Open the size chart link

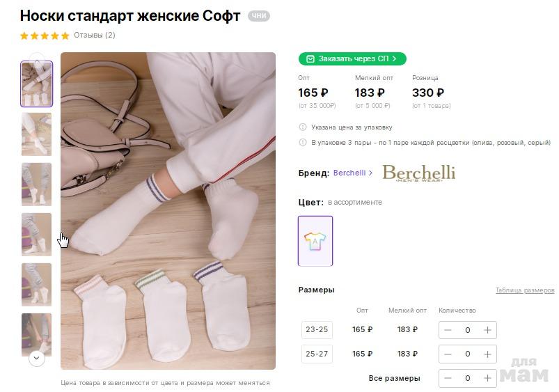[524, 290]
